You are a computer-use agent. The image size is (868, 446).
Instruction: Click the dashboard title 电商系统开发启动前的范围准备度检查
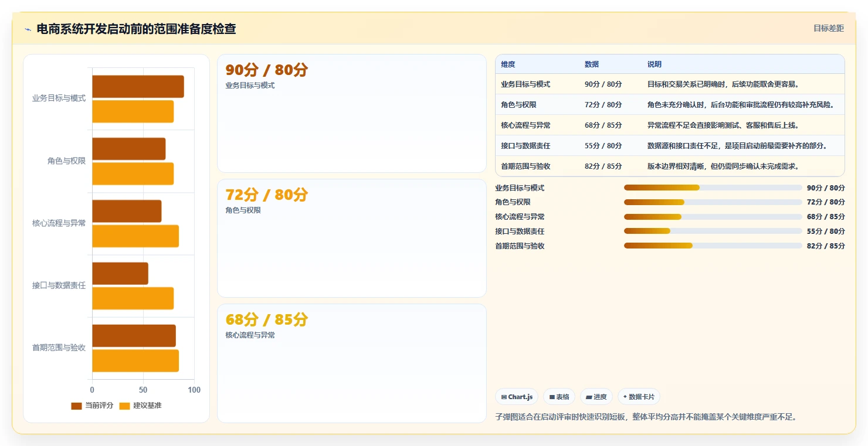click(x=136, y=29)
